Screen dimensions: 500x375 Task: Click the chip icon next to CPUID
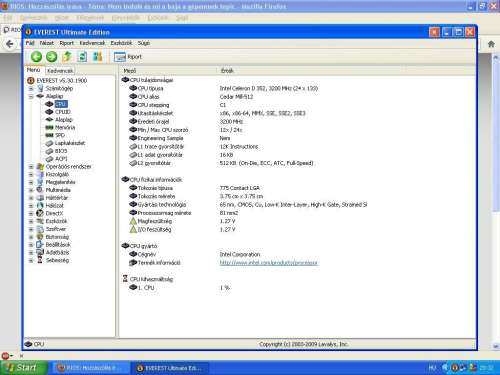click(49, 112)
